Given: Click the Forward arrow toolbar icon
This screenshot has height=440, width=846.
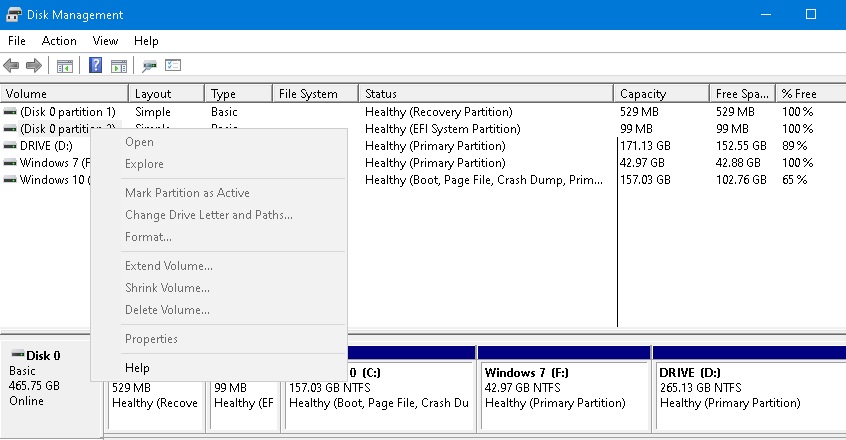Looking at the screenshot, I should click(x=33, y=66).
